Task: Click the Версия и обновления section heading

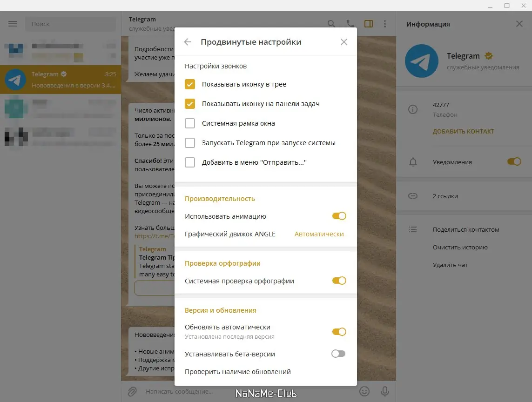Action: coord(221,310)
